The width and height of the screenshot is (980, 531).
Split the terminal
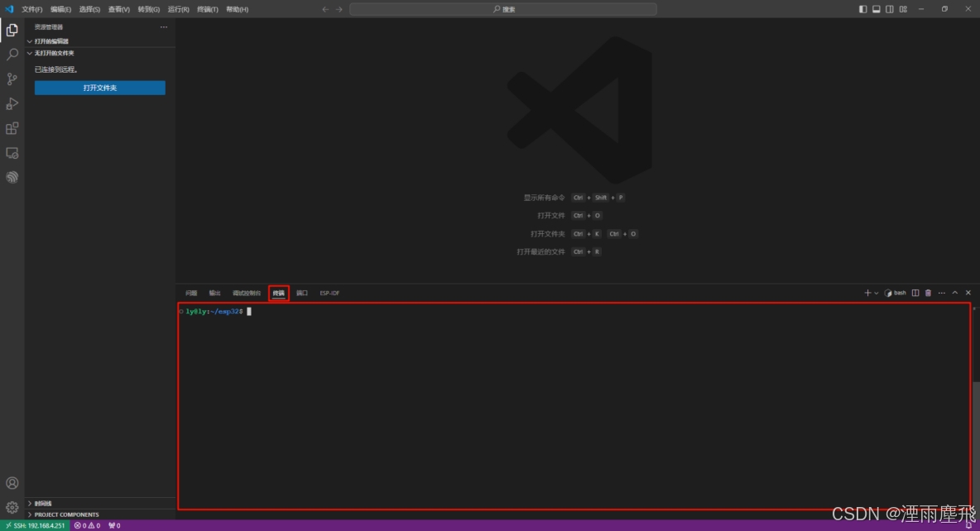(x=915, y=293)
